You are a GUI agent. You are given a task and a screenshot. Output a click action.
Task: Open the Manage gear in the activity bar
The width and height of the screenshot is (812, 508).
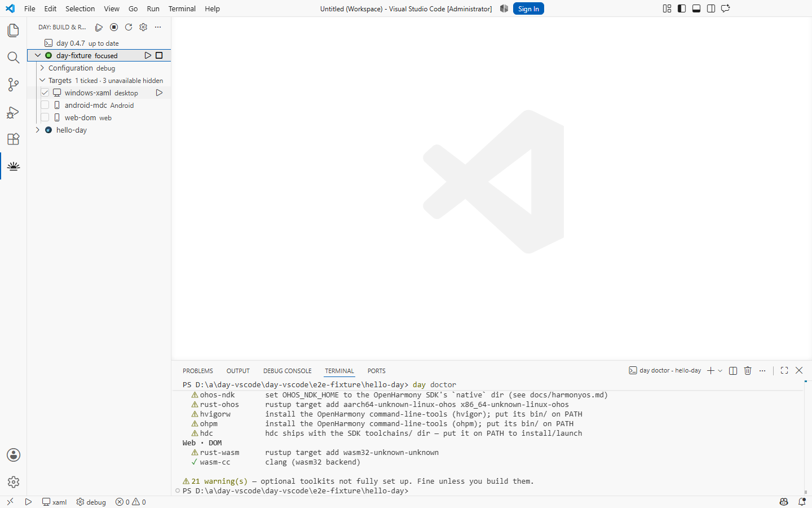[x=13, y=482]
